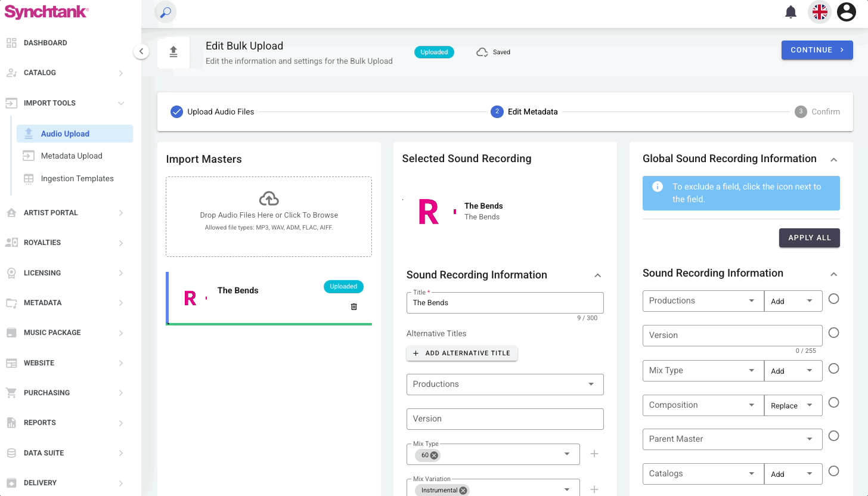Open the Productions dropdown in Selected Sound Recording
Image resolution: width=868 pixels, height=496 pixels.
point(505,385)
